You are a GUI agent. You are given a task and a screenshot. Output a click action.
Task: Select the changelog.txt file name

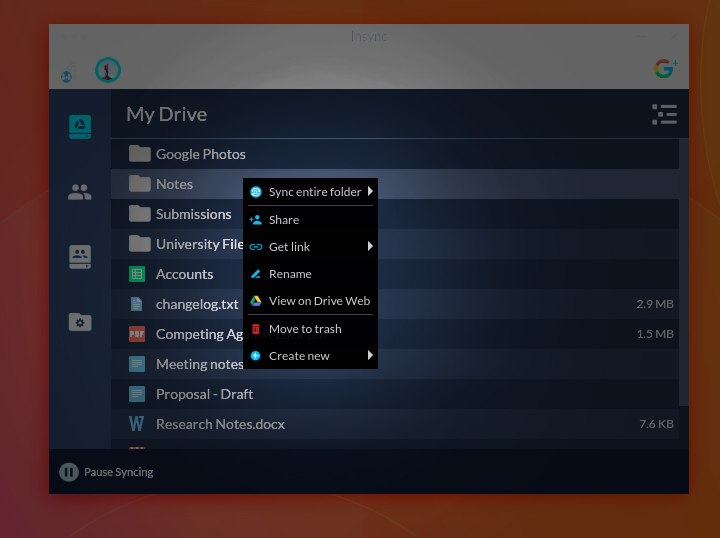(x=197, y=304)
